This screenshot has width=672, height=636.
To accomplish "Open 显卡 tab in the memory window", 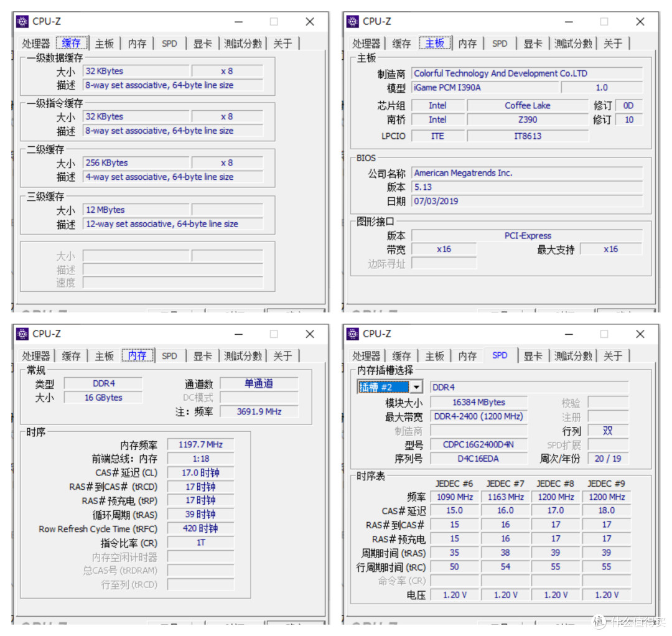I will [203, 356].
